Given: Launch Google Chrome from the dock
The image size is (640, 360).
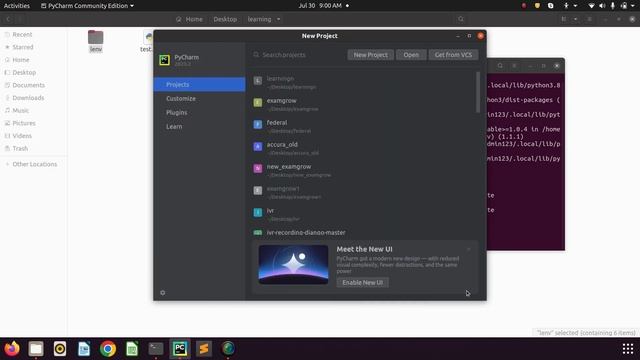Looking at the screenshot, I should 108,349.
